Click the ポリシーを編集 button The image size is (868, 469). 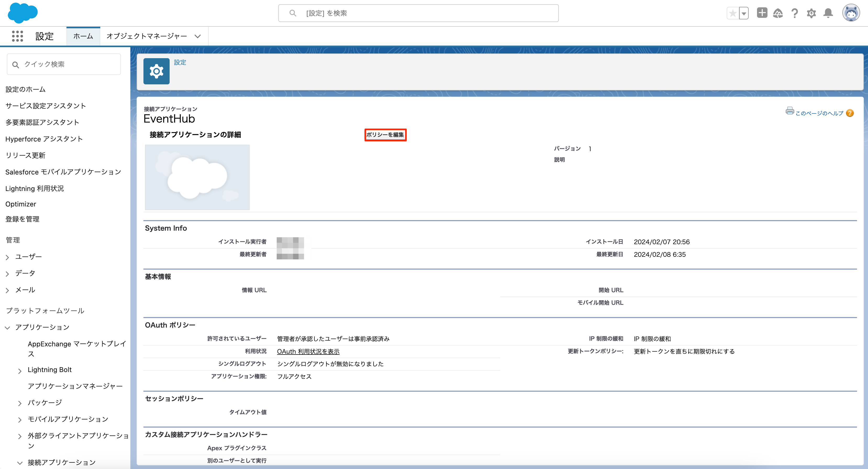[386, 135]
